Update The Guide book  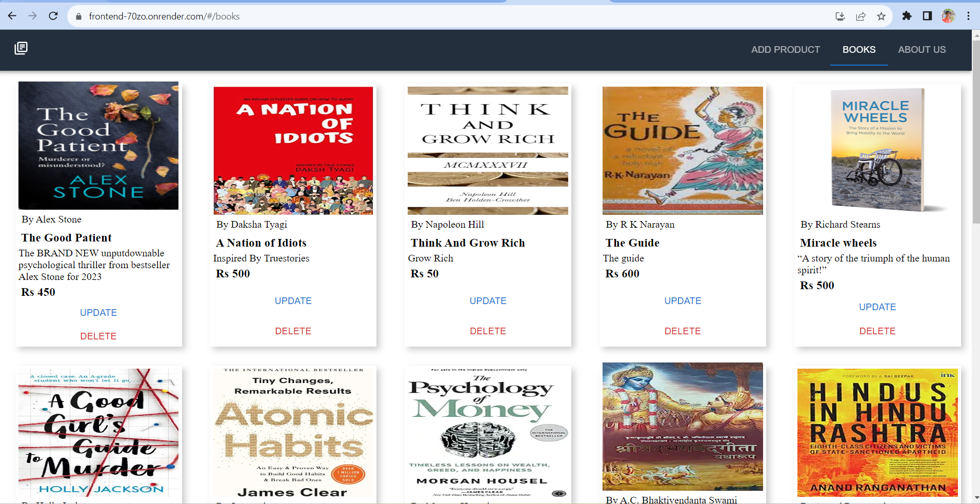coord(683,301)
